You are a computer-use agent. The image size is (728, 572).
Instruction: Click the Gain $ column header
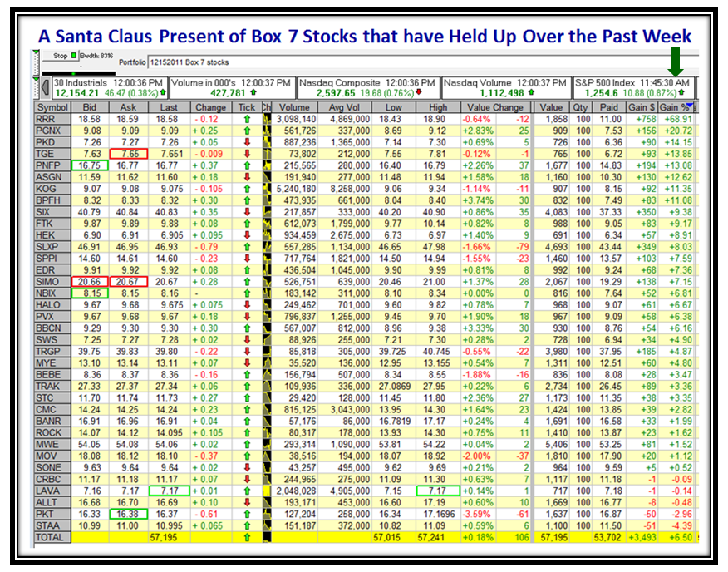tap(642, 107)
